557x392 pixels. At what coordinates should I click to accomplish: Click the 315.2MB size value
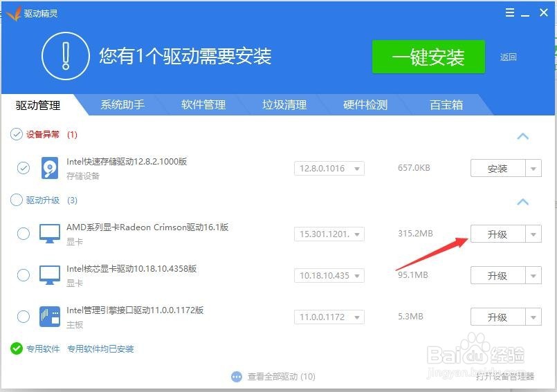pos(415,233)
